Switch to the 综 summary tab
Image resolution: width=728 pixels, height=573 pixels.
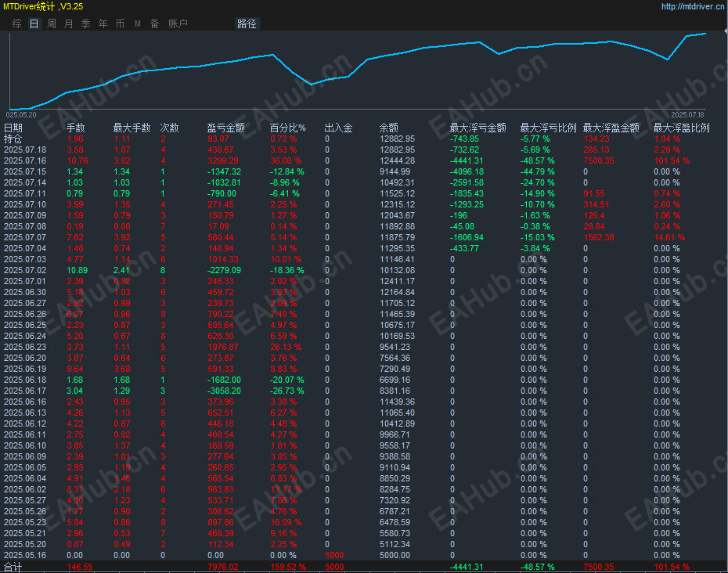click(17, 23)
